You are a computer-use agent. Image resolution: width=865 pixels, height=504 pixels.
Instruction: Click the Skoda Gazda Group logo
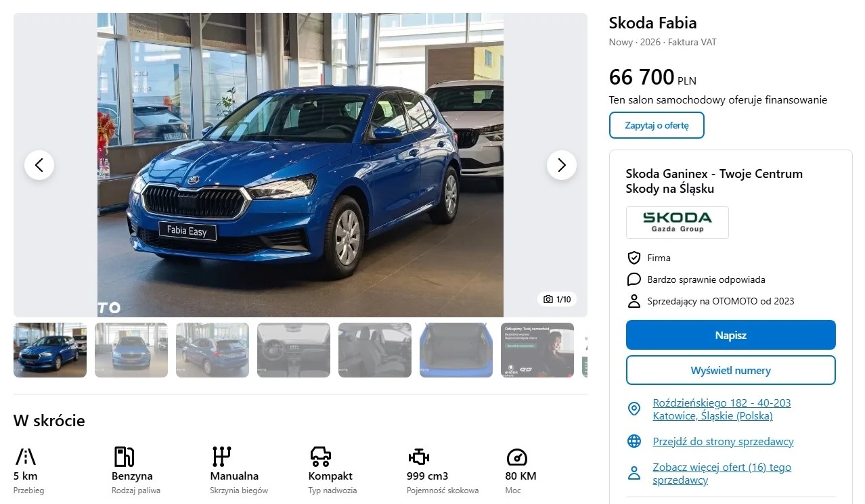678,223
